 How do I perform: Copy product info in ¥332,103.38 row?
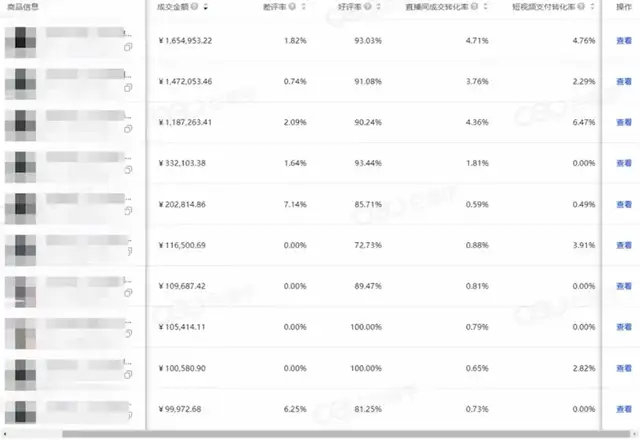tap(128, 170)
